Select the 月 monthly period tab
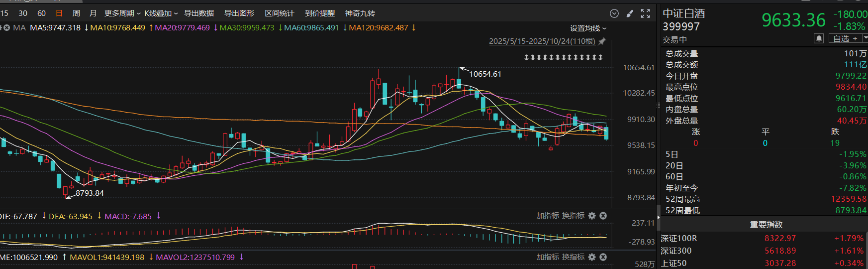Screen dimensions: 868x269 click(93, 13)
